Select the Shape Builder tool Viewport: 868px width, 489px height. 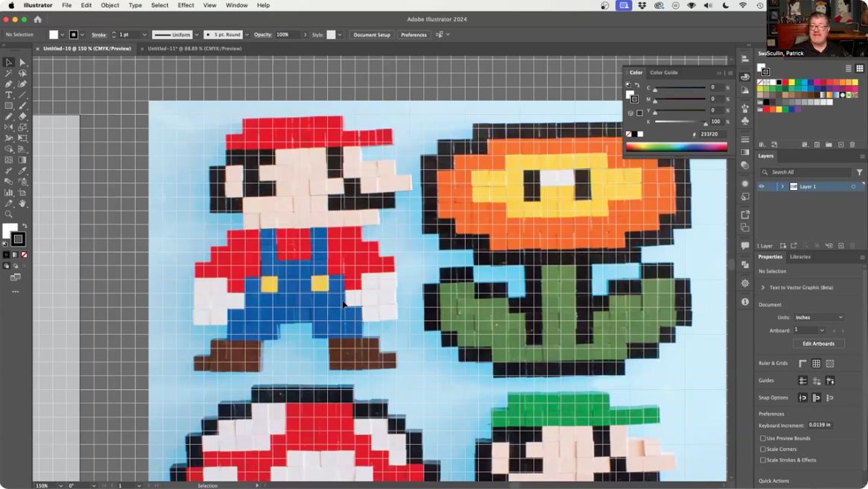pyautogui.click(x=9, y=149)
